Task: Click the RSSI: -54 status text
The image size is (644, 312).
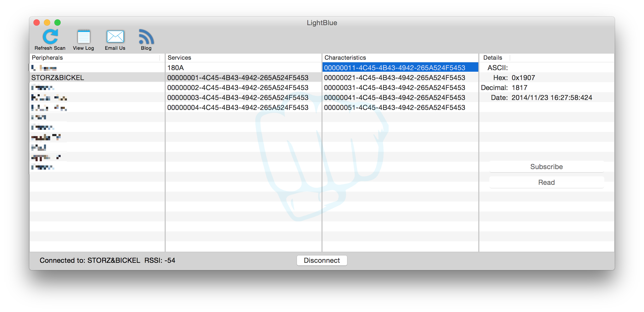Action: coord(160,260)
